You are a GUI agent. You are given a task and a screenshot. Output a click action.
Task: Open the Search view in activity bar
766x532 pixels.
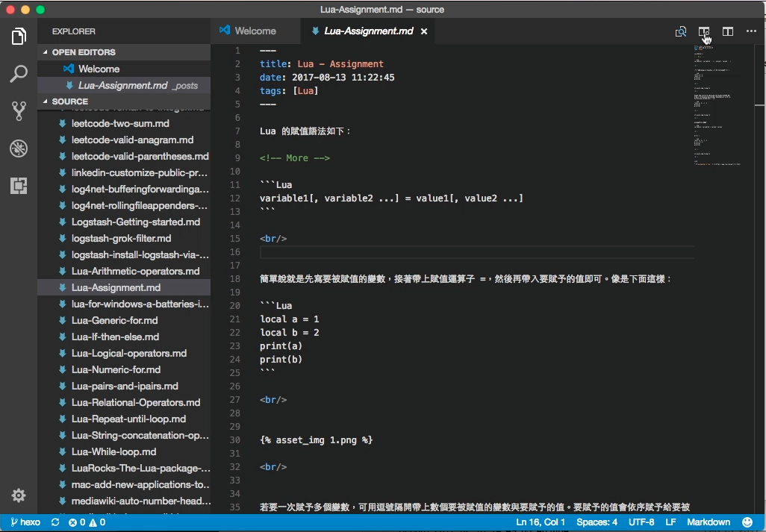19,74
